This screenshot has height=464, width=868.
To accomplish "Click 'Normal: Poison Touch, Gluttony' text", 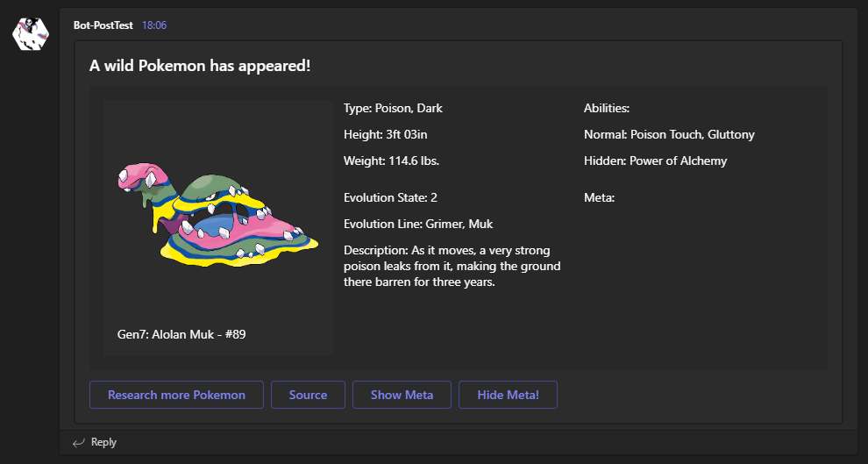I will point(669,134).
